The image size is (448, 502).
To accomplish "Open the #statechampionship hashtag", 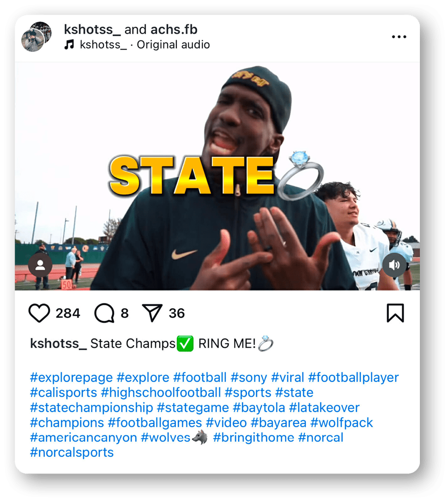I will (91, 408).
